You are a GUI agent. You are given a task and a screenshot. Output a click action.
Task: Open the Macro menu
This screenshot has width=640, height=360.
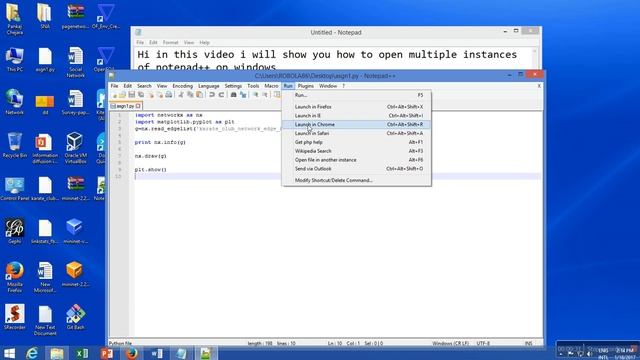(271, 86)
